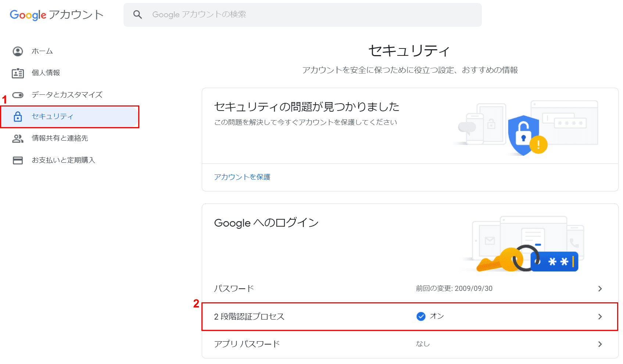Image resolution: width=623 pixels, height=364 pixels.
Task: Click この問題を解決して description text
Action: point(305,122)
